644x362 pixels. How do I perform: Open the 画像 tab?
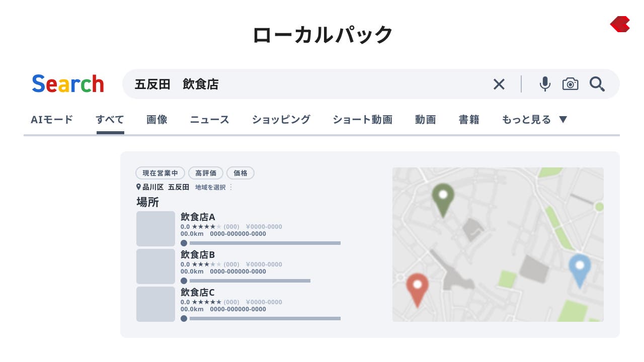[157, 120]
